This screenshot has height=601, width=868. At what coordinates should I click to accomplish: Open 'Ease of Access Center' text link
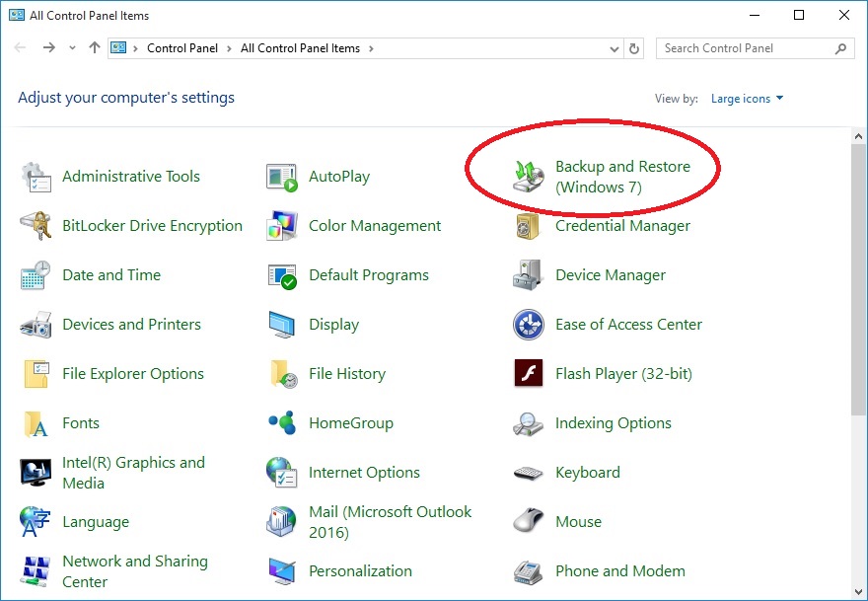pyautogui.click(x=628, y=325)
